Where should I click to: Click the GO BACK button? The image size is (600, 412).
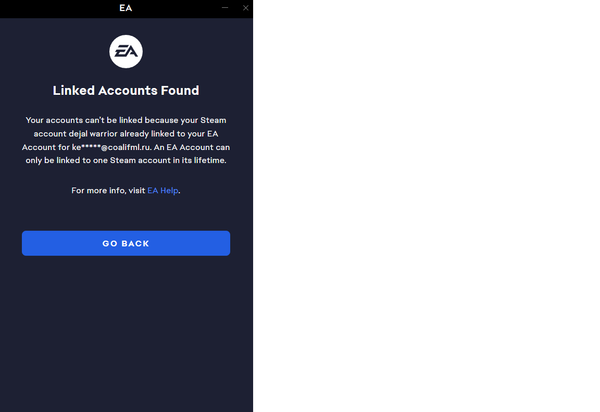[126, 243]
